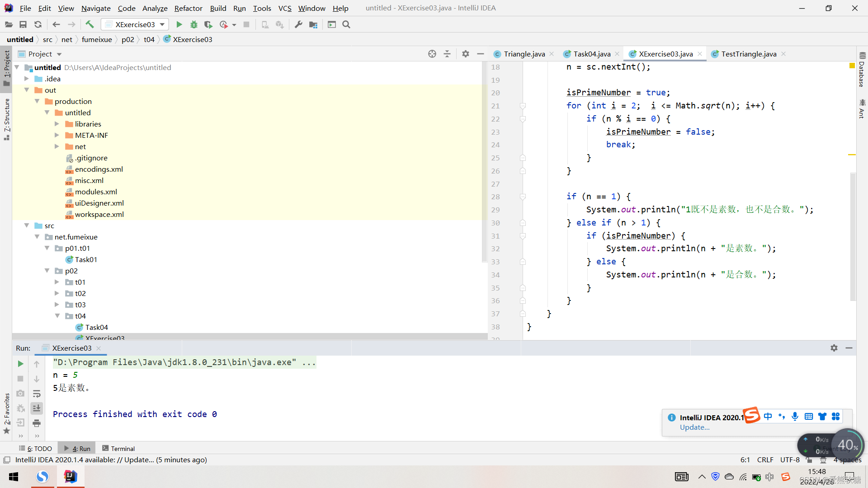Screen dimensions: 868x488
Task: Switch to the Task04.java tab
Action: pos(592,54)
